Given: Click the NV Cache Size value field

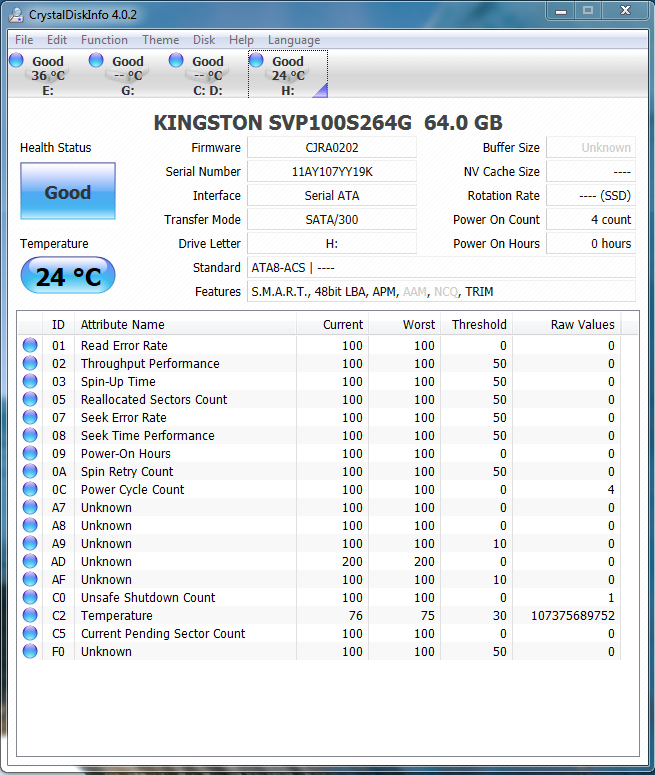Looking at the screenshot, I should point(591,172).
